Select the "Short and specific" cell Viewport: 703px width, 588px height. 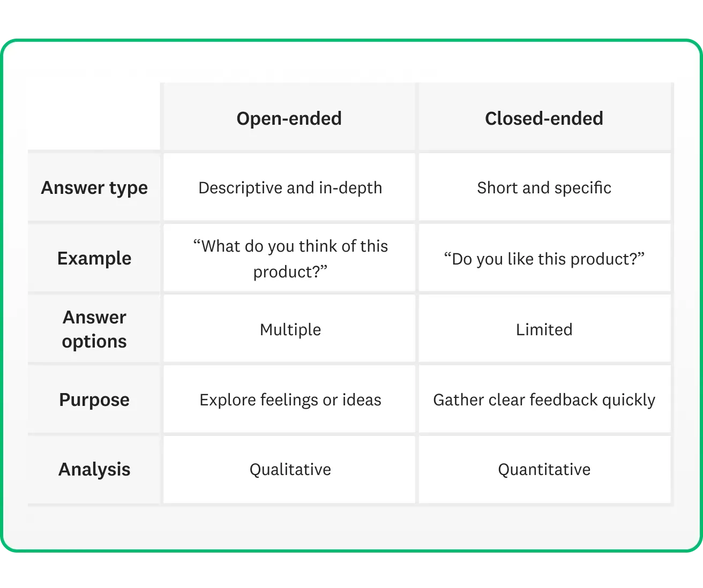[x=544, y=188]
